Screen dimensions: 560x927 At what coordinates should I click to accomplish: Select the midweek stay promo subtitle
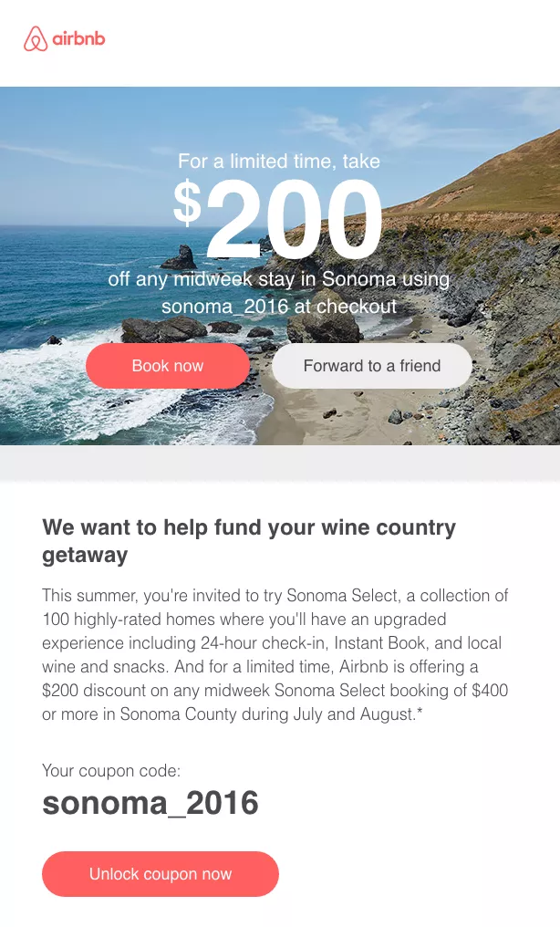click(x=279, y=292)
